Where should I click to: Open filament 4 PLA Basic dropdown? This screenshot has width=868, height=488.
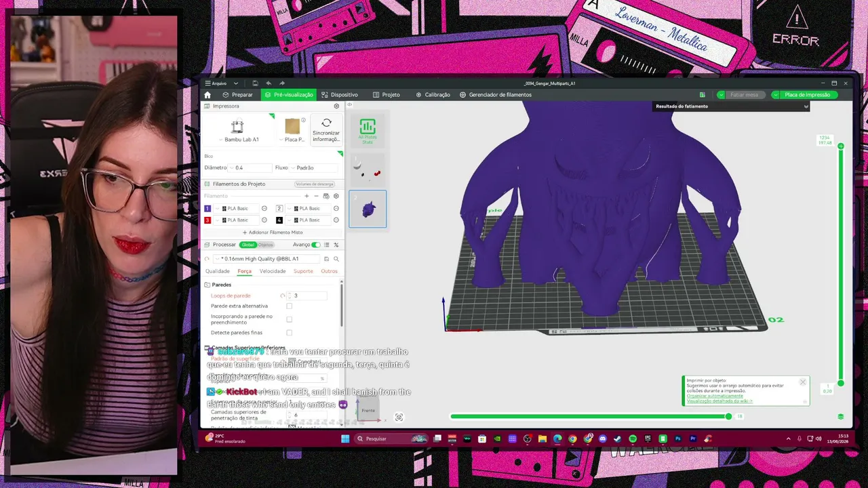click(x=309, y=220)
